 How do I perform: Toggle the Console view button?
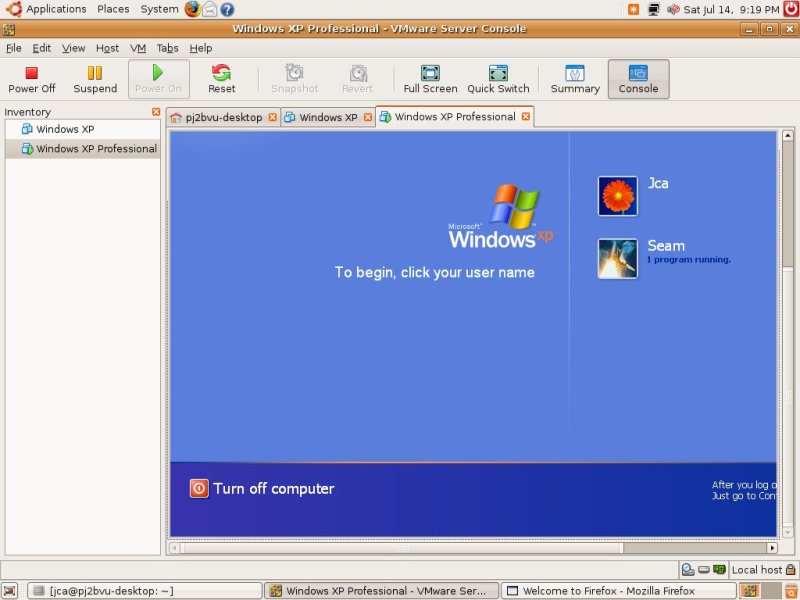(x=638, y=79)
